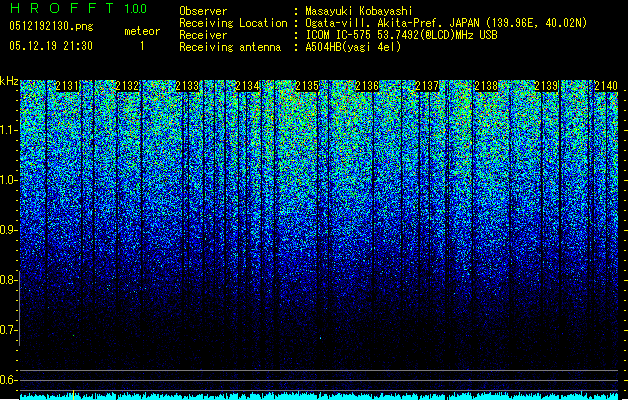Click the Observer name Masayuki Kobayashi

pos(359,11)
